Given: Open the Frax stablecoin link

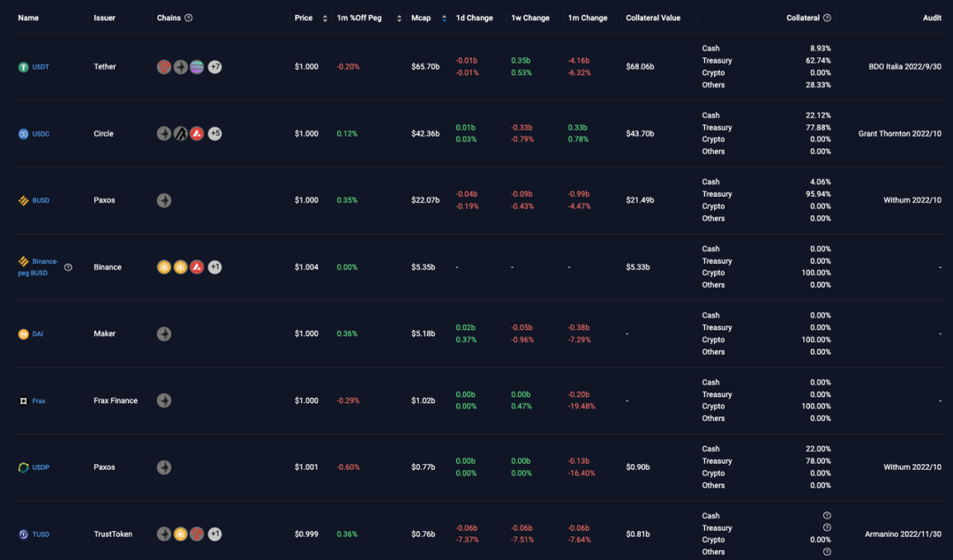Looking at the screenshot, I should (x=39, y=401).
